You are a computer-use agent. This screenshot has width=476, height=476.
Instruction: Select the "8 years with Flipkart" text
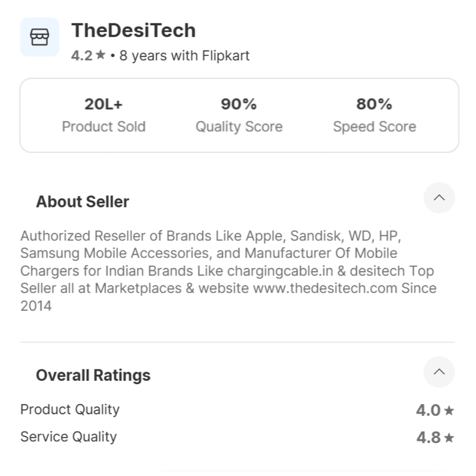tap(184, 56)
